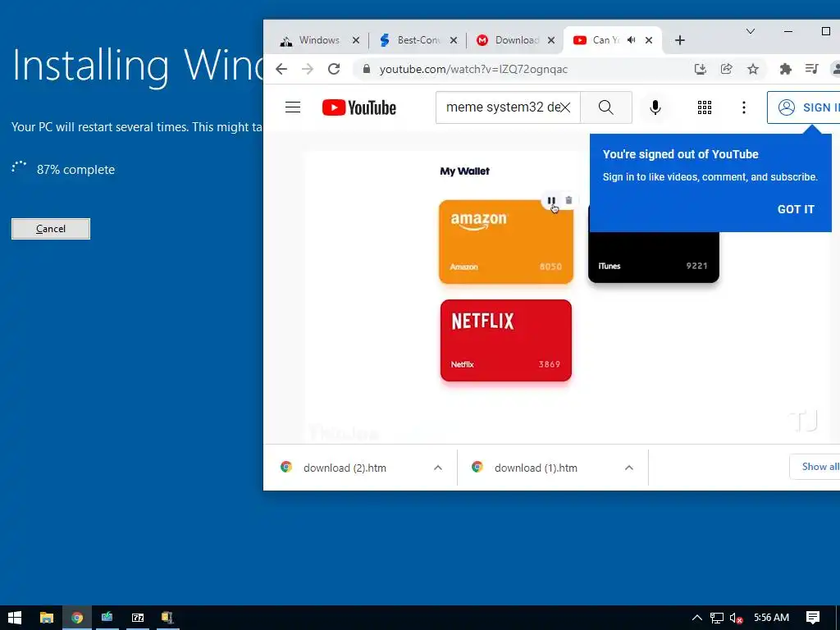Open network status tray icon
Viewport: 840px width, 630px height.
[x=717, y=619]
